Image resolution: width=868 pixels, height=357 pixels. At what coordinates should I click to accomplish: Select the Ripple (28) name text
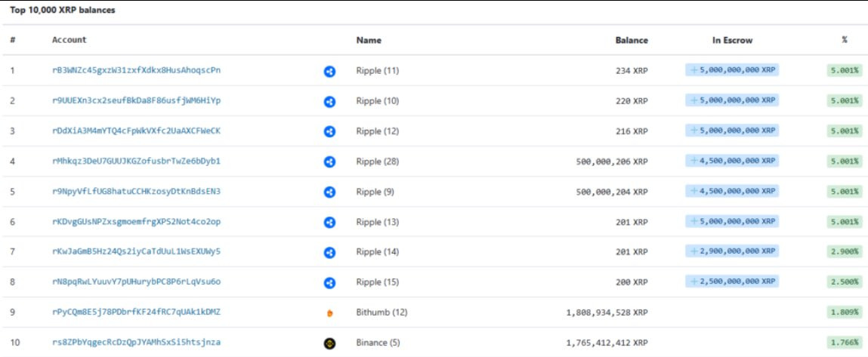(x=378, y=161)
